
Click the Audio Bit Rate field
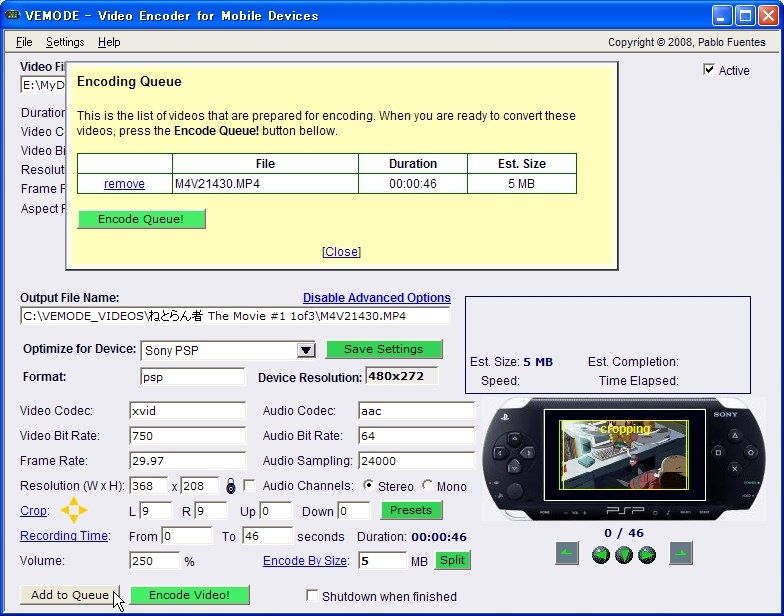coord(416,436)
